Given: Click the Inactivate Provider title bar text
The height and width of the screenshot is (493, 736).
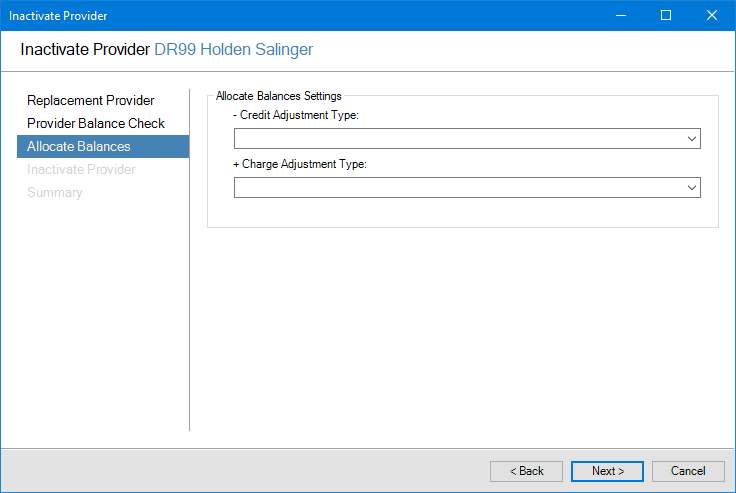Looking at the screenshot, I should pyautogui.click(x=58, y=16).
